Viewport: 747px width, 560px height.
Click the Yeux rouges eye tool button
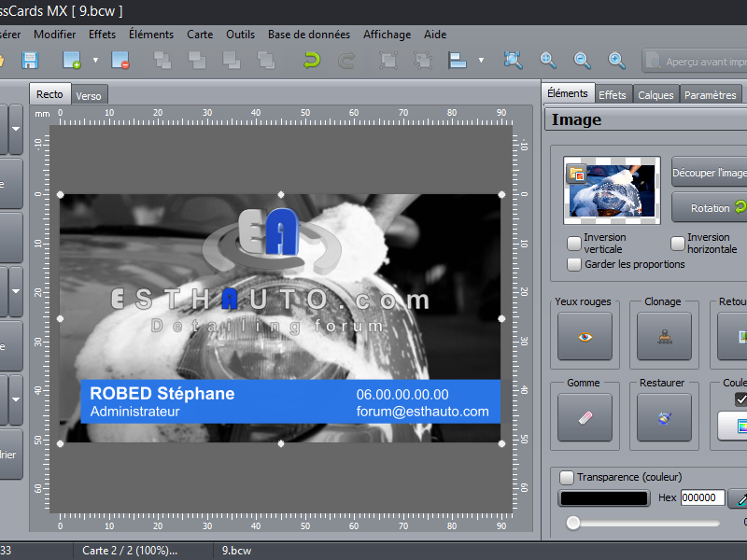point(585,336)
